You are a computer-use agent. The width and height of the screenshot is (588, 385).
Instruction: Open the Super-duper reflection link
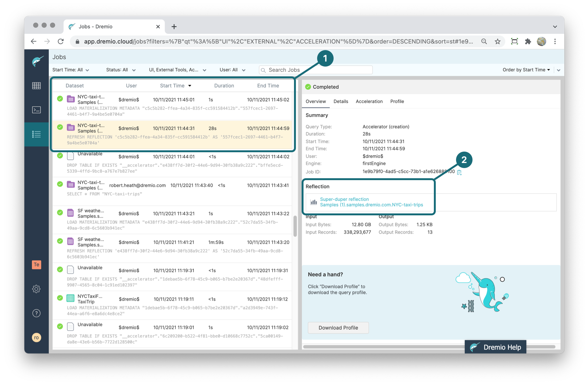[x=344, y=199]
